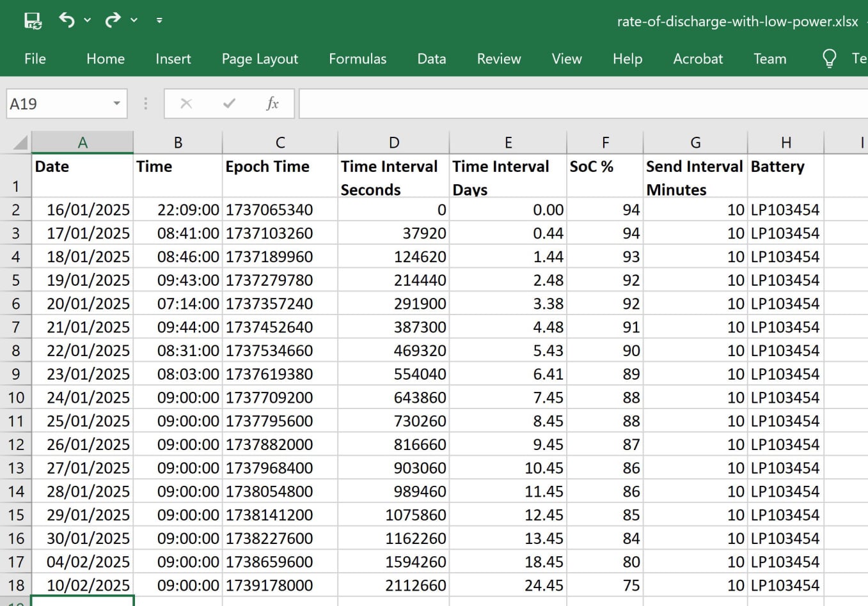Click the Redo arrow icon

tap(113, 20)
